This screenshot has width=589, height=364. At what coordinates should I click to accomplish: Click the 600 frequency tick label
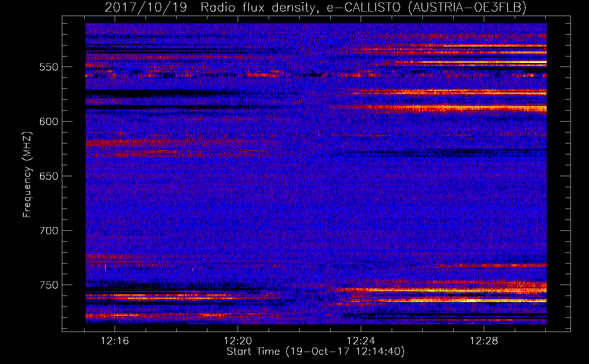(49, 122)
